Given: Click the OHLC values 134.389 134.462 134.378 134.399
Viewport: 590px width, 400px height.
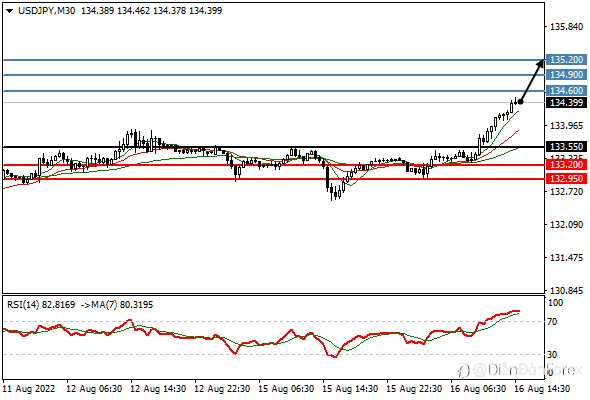Looking at the screenshot, I should click(152, 11).
